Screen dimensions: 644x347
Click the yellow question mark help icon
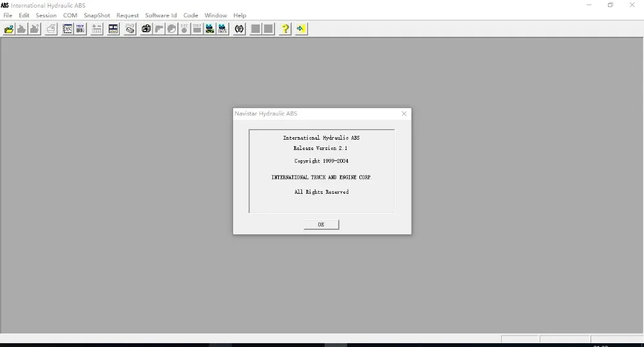285,29
